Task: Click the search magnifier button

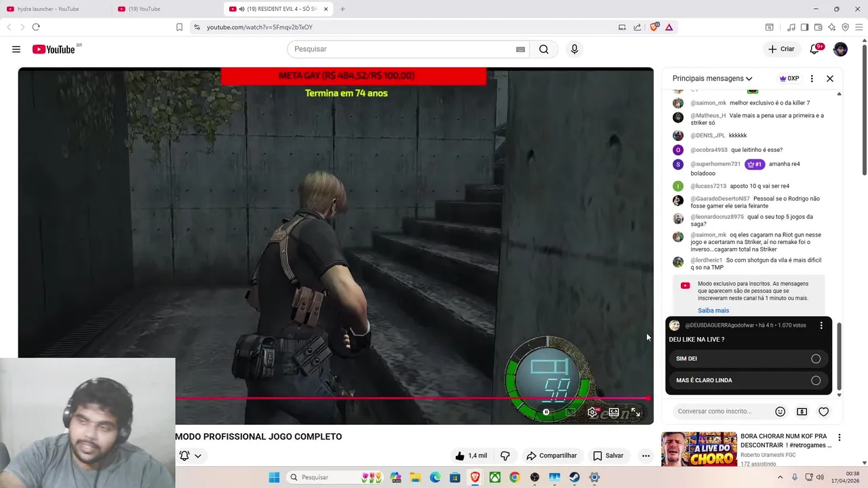Action: tap(544, 49)
